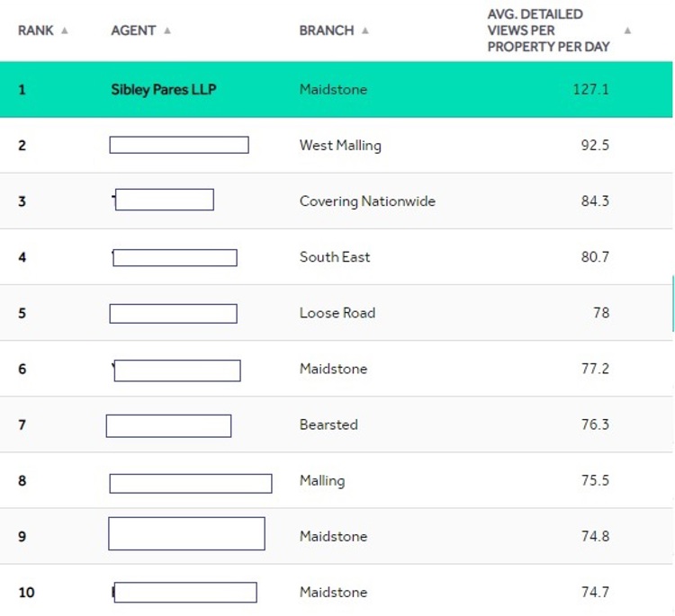The height and width of the screenshot is (616, 675).
Task: Click the 92.5 average views value
Action: pos(595,146)
